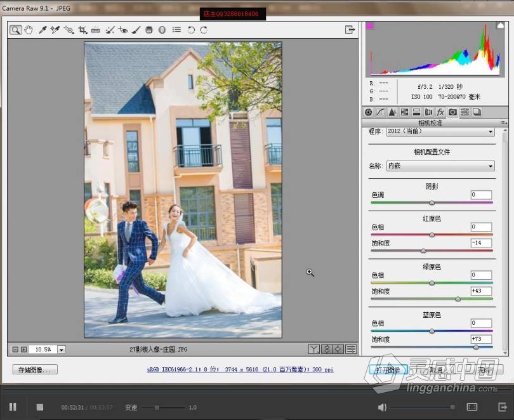Select the Straighten tool

[96, 30]
